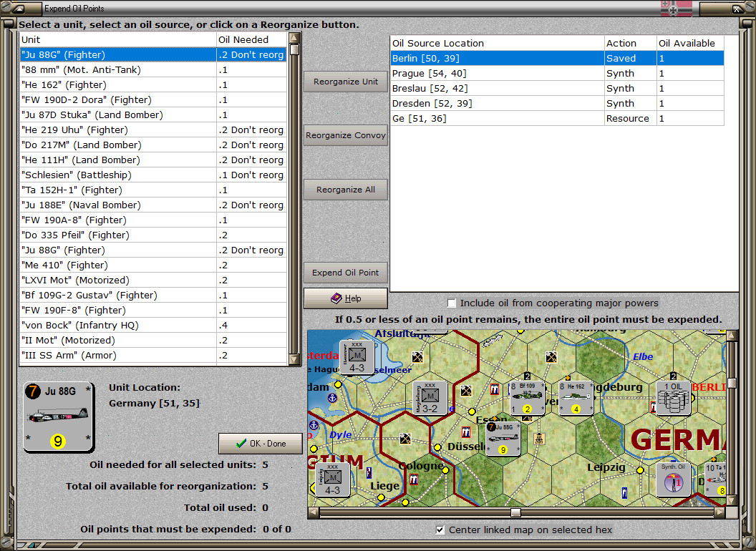This screenshot has width=756, height=551.
Task: Click the Reorganize Convoy button
Action: [x=346, y=135]
